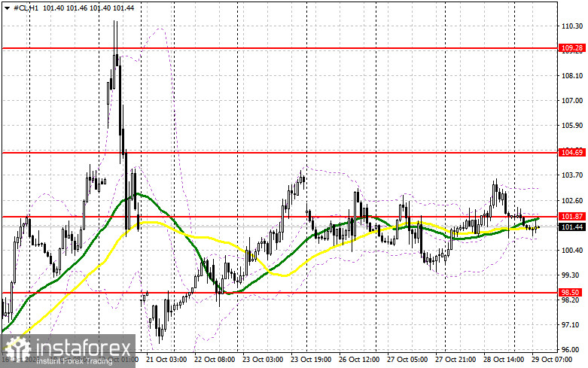
Task: Click the 27 Oct 05:00 time axis label
Action: [x=407, y=360]
